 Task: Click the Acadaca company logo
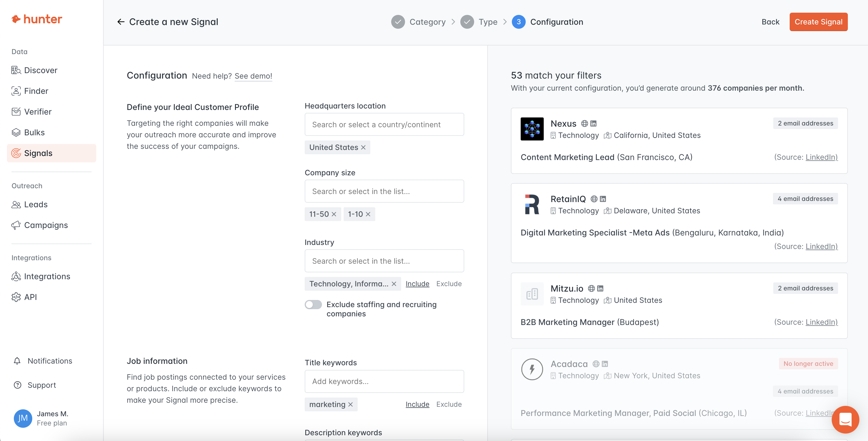[x=532, y=370]
